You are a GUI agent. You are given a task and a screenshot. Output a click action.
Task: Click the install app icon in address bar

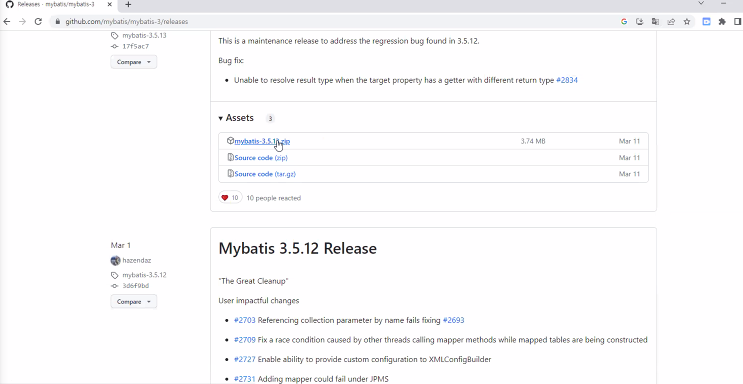tap(640, 21)
